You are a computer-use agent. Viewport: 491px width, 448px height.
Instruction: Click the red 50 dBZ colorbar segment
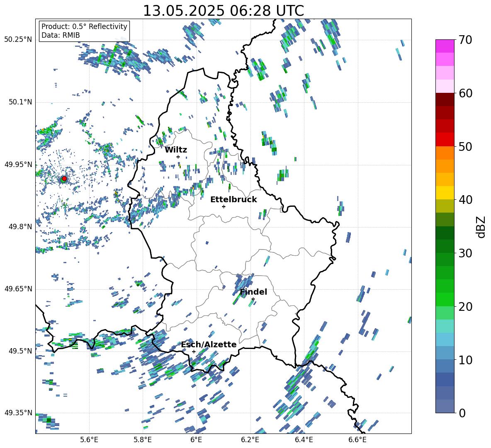click(x=445, y=139)
